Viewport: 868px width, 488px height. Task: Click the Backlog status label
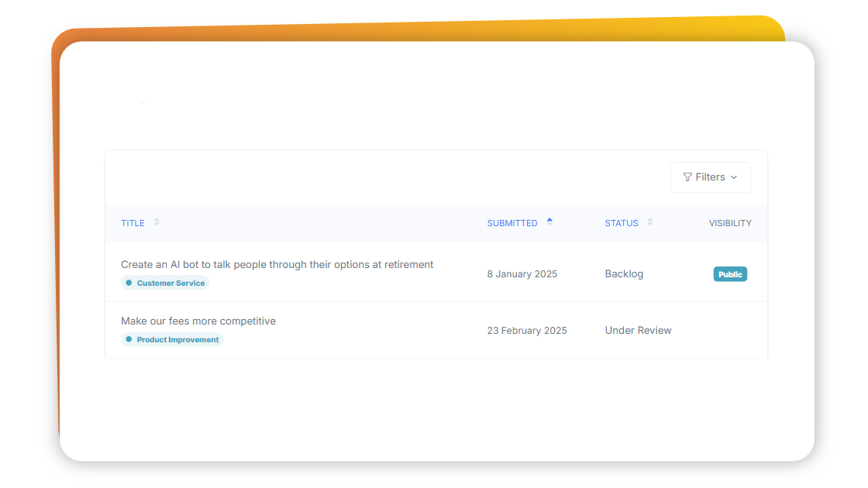pyautogui.click(x=624, y=273)
